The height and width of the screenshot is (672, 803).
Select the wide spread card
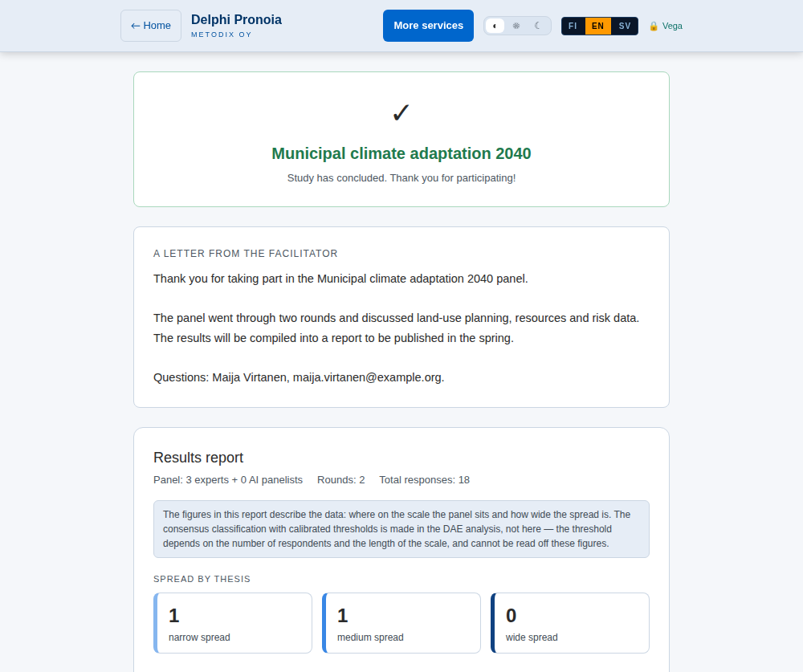(x=570, y=623)
